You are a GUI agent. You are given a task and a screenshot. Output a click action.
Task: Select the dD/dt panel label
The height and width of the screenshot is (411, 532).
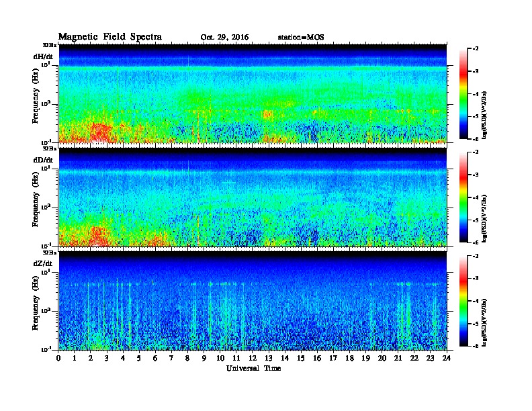pos(43,160)
